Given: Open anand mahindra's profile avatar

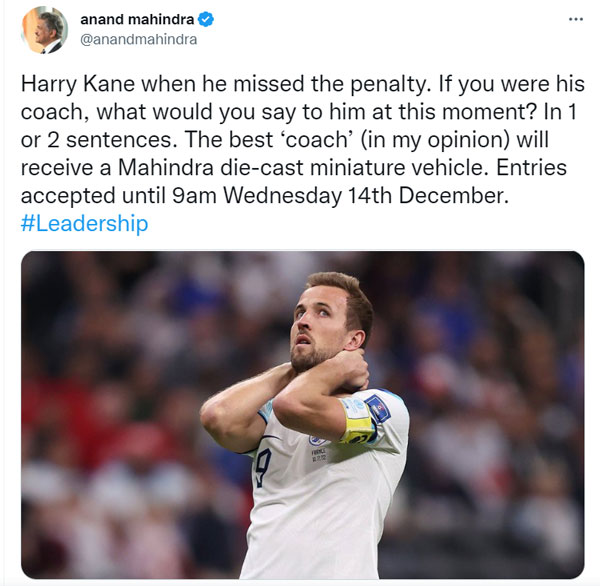Looking at the screenshot, I should click(44, 29).
